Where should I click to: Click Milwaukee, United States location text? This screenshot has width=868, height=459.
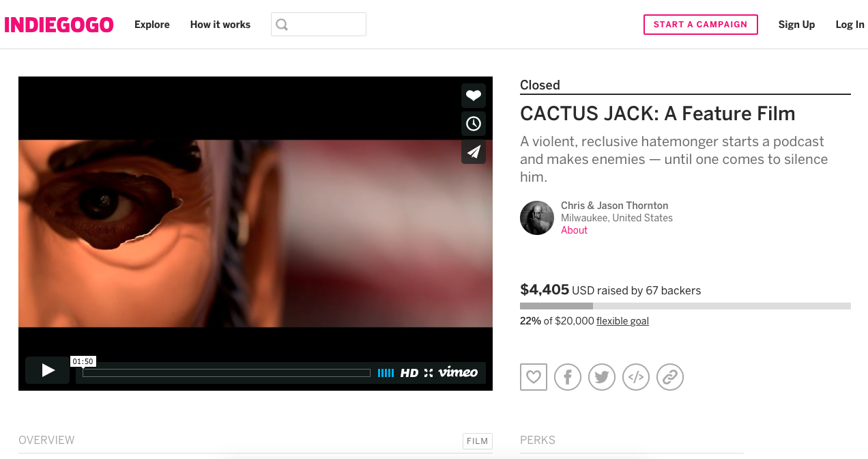point(617,218)
